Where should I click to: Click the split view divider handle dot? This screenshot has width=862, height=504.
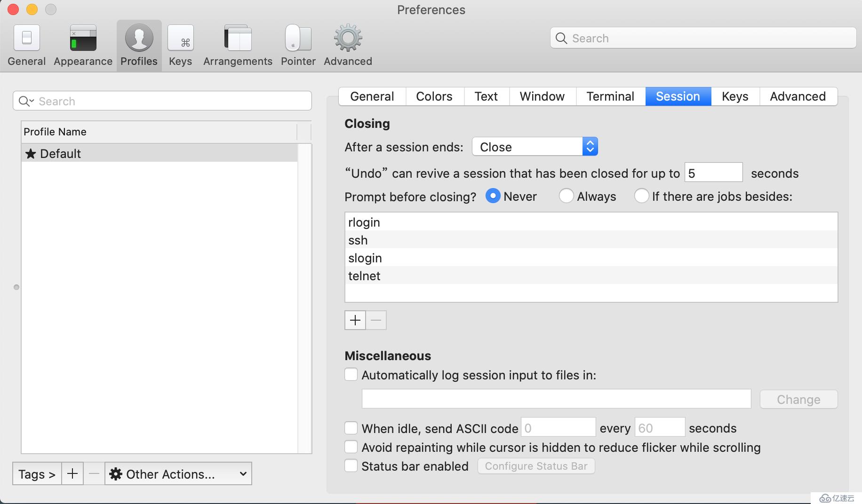point(16,287)
